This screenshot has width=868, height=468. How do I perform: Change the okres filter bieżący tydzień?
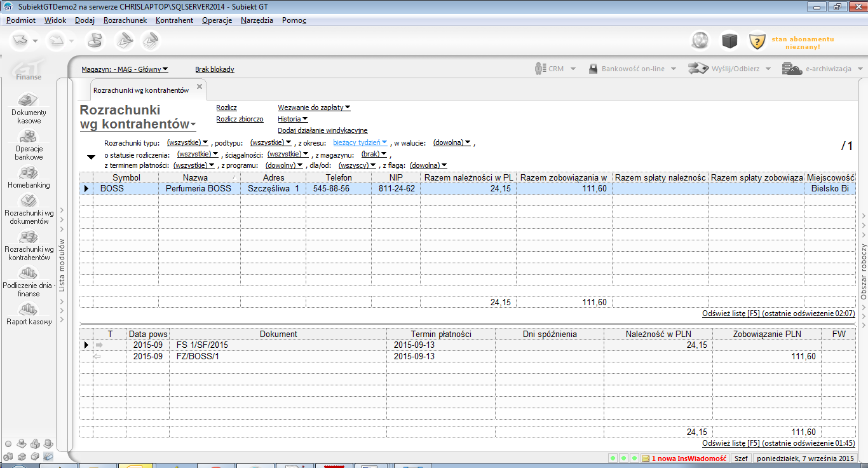(x=360, y=142)
